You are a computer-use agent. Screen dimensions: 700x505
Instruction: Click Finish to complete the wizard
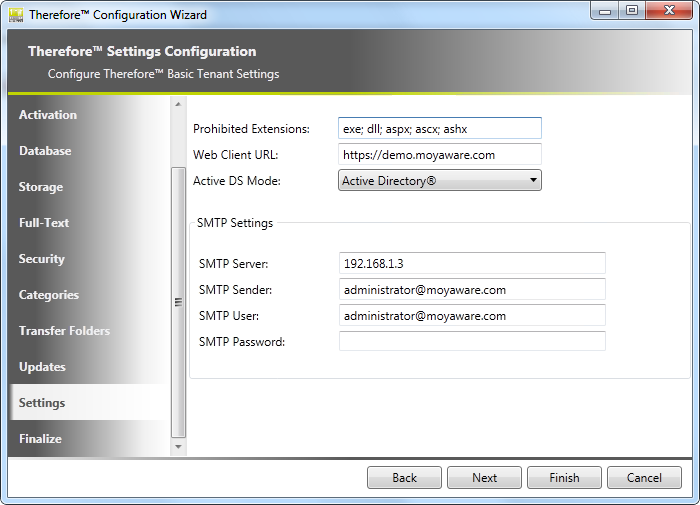(x=564, y=478)
